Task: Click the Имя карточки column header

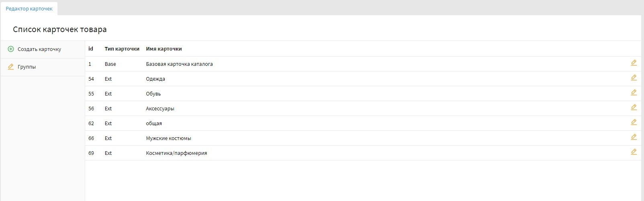Action: (164, 49)
